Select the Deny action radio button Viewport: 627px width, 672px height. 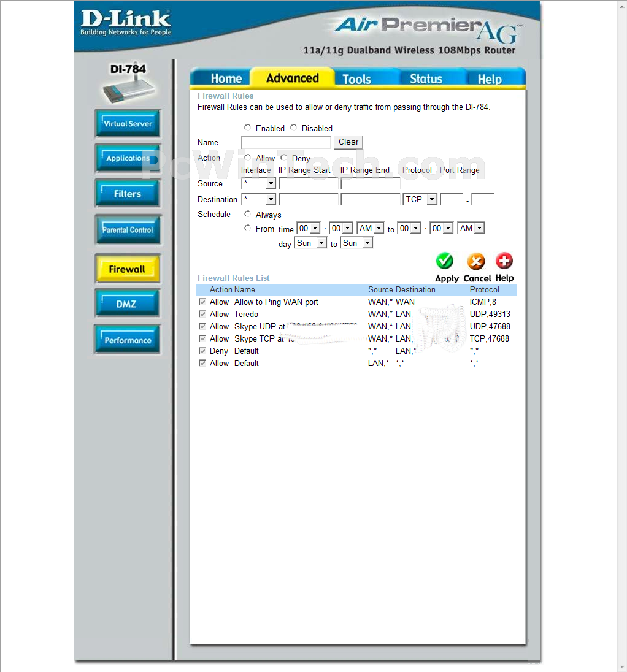pos(283,158)
